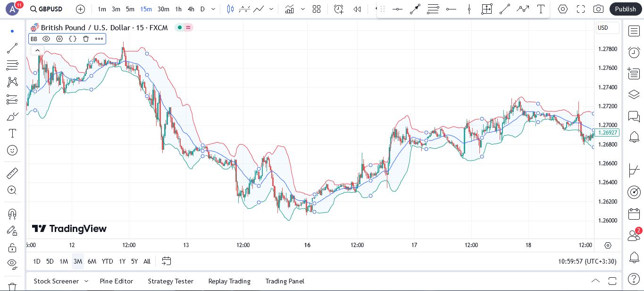Open the Measure ruler tool
The width and height of the screenshot is (644, 291).
[x=12, y=173]
